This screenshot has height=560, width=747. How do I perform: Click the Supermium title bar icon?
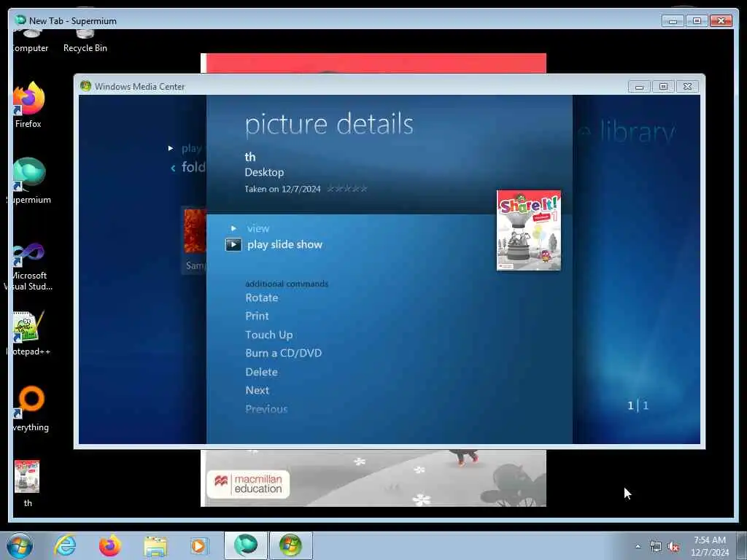pyautogui.click(x=20, y=20)
